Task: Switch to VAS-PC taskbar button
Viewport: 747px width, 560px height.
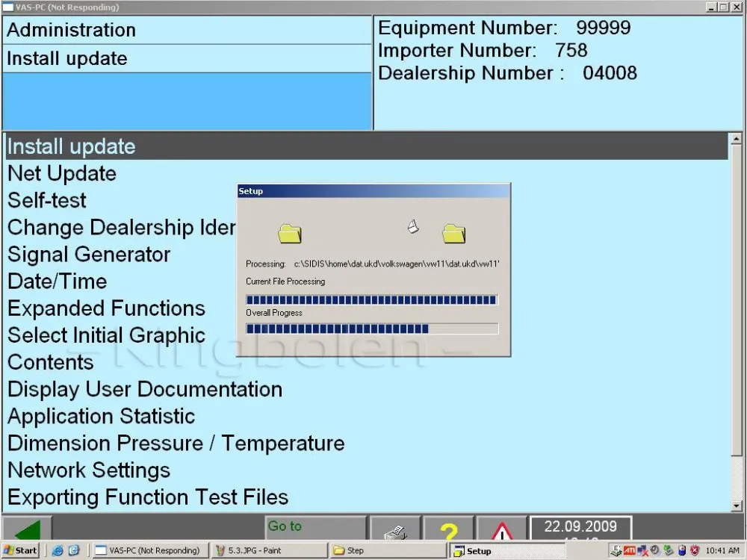Action: [x=149, y=550]
